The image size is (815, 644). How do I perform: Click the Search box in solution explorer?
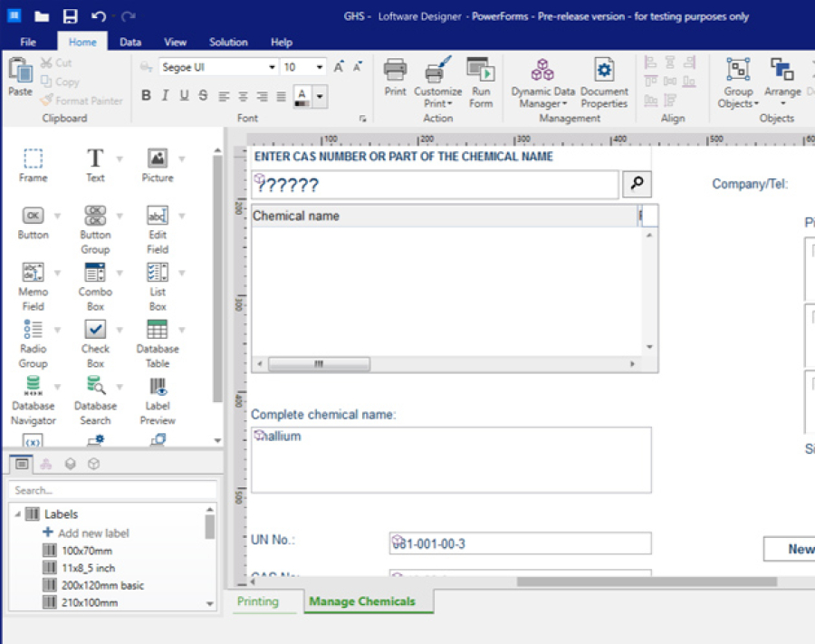pyautogui.click(x=112, y=490)
